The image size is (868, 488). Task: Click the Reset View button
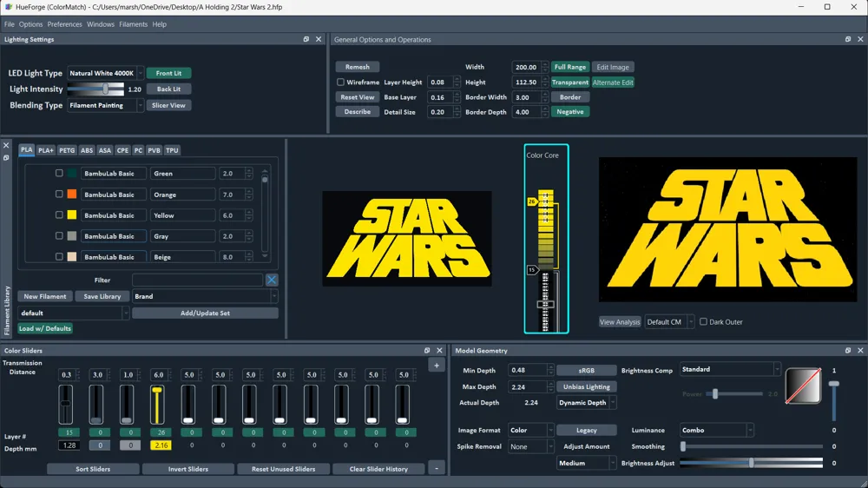(x=357, y=97)
